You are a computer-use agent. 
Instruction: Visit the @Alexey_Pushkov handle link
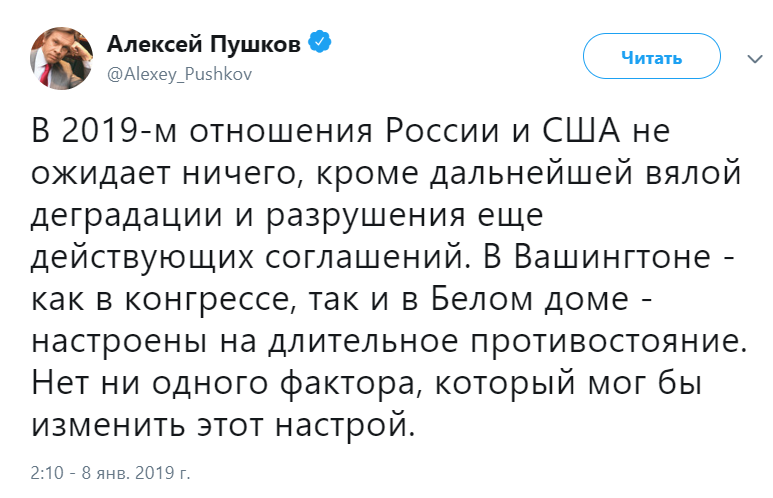click(x=179, y=74)
